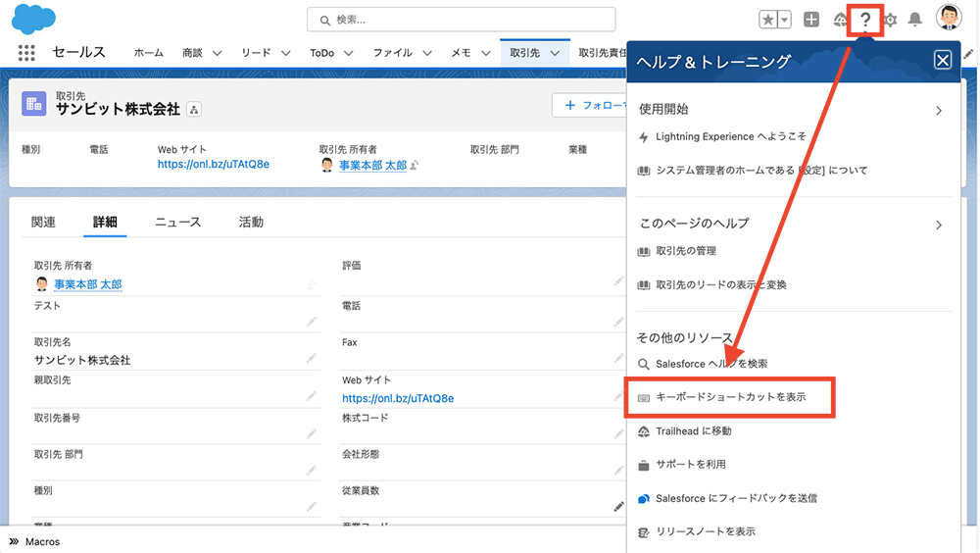Edit the テスト field pencil icon

(312, 322)
